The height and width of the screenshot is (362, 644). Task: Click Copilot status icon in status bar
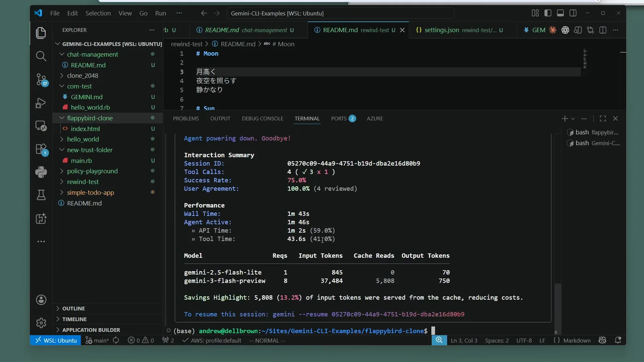pyautogui.click(x=602, y=340)
